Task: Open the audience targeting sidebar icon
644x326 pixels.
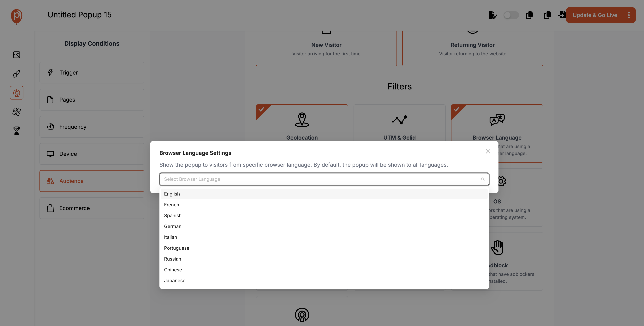Action: click(x=16, y=93)
